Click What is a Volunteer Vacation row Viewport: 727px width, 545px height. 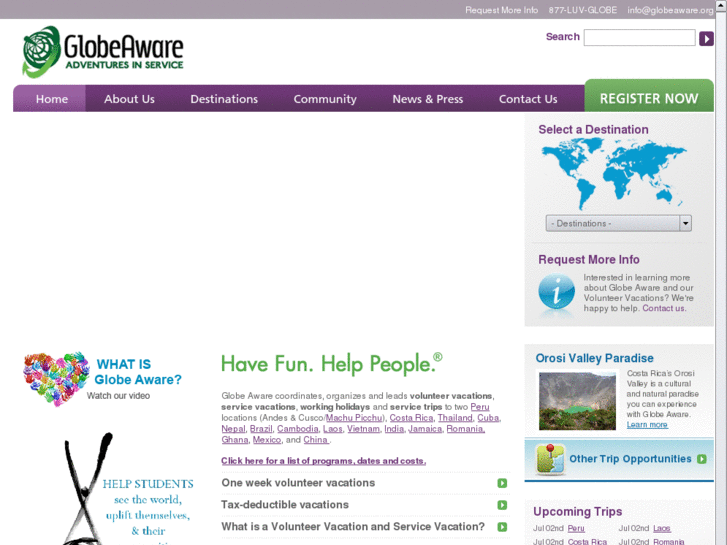click(365, 527)
